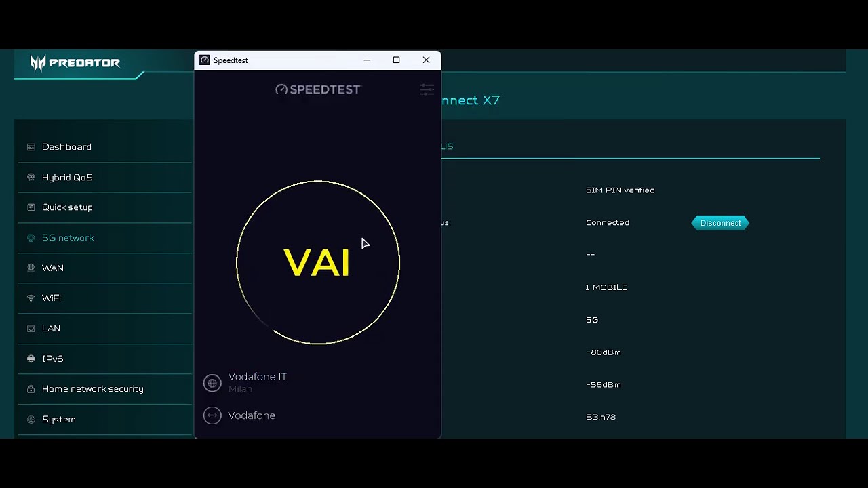Screen dimensions: 868x488
Task: Open 5G network in router sidebar
Action: point(68,238)
